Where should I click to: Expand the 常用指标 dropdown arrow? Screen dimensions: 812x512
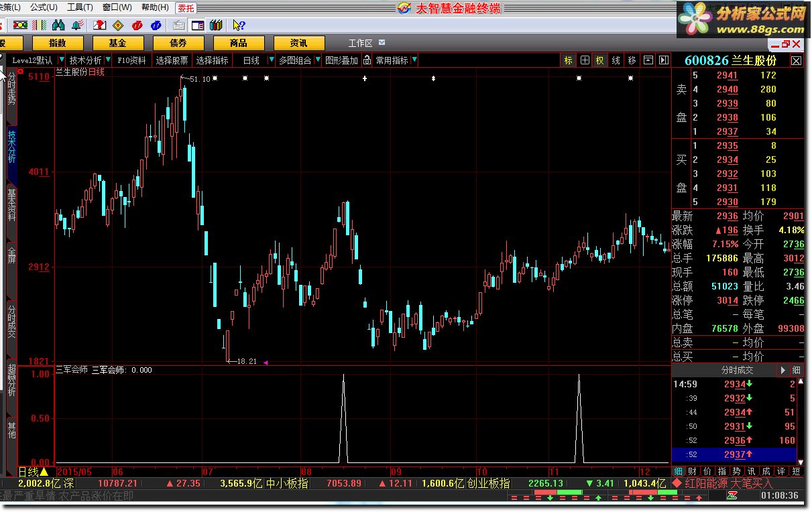tap(414, 60)
